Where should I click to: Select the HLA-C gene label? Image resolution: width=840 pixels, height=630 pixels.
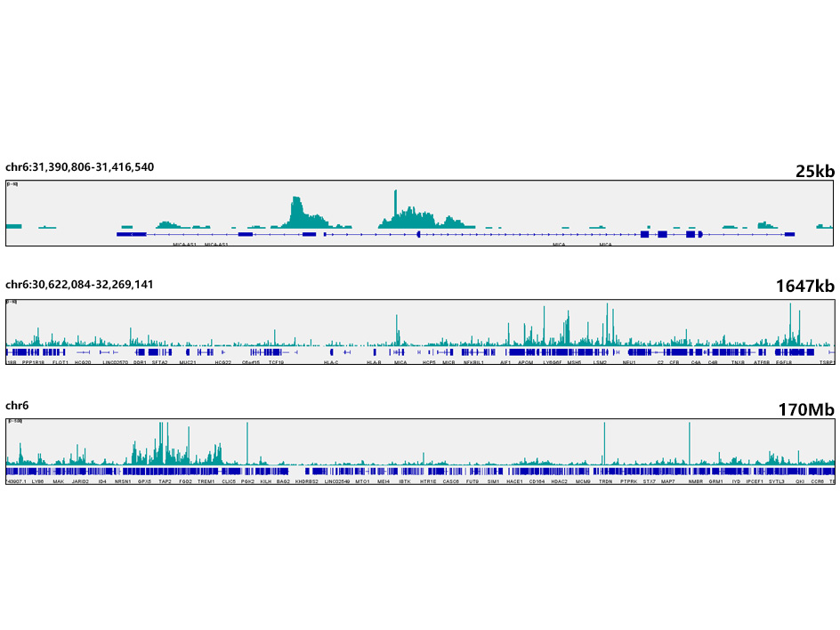(331, 363)
